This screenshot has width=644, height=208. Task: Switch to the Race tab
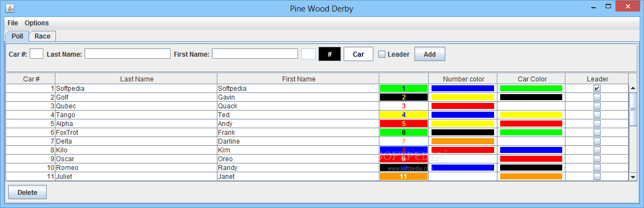(42, 36)
